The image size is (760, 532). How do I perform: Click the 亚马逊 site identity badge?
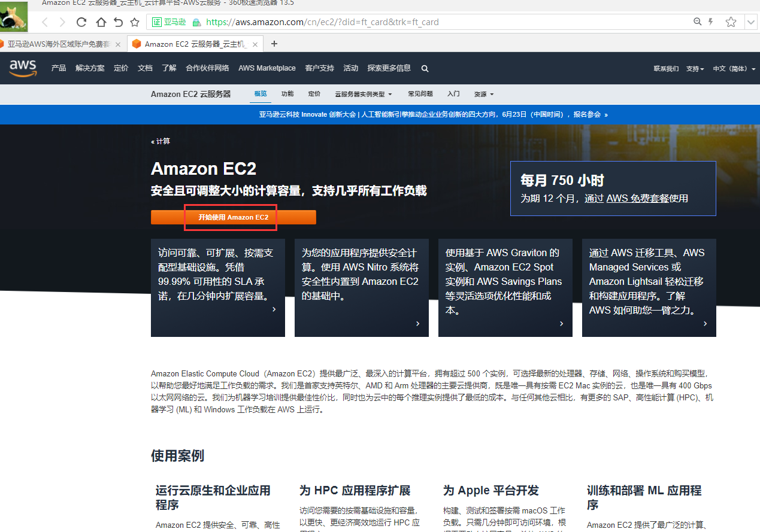(169, 22)
